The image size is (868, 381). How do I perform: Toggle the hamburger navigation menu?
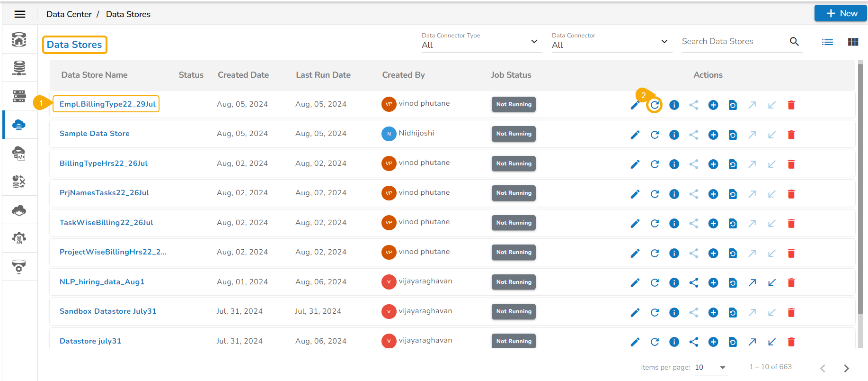20,14
